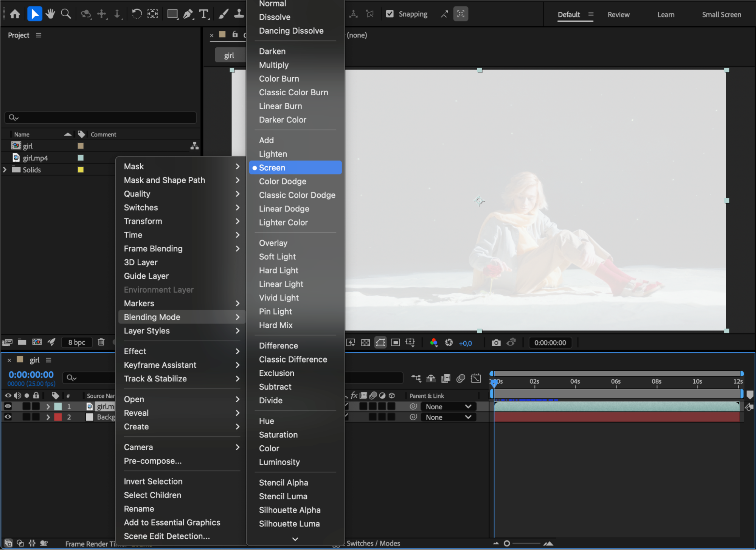This screenshot has width=756, height=550.
Task: Click the Home icon
Action: 15,14
